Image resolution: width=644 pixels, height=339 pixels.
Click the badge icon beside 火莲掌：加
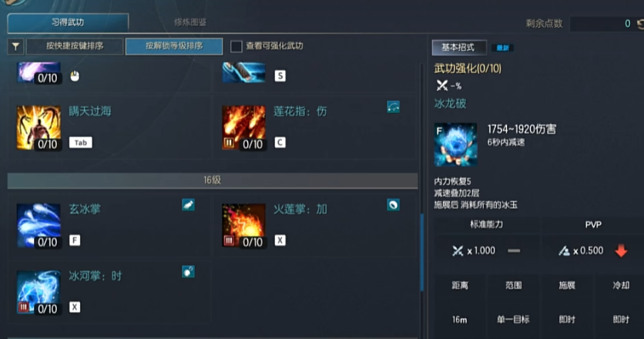pyautogui.click(x=393, y=205)
